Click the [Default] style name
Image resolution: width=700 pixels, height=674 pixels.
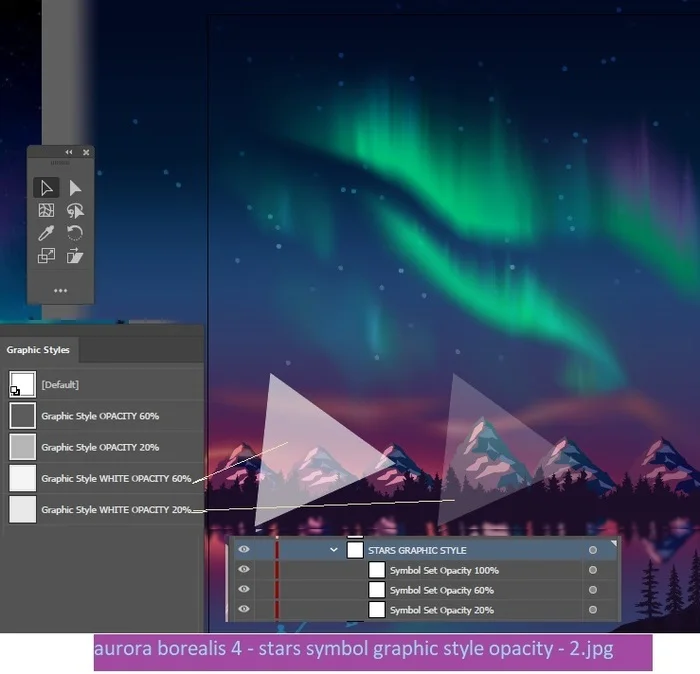pos(60,384)
